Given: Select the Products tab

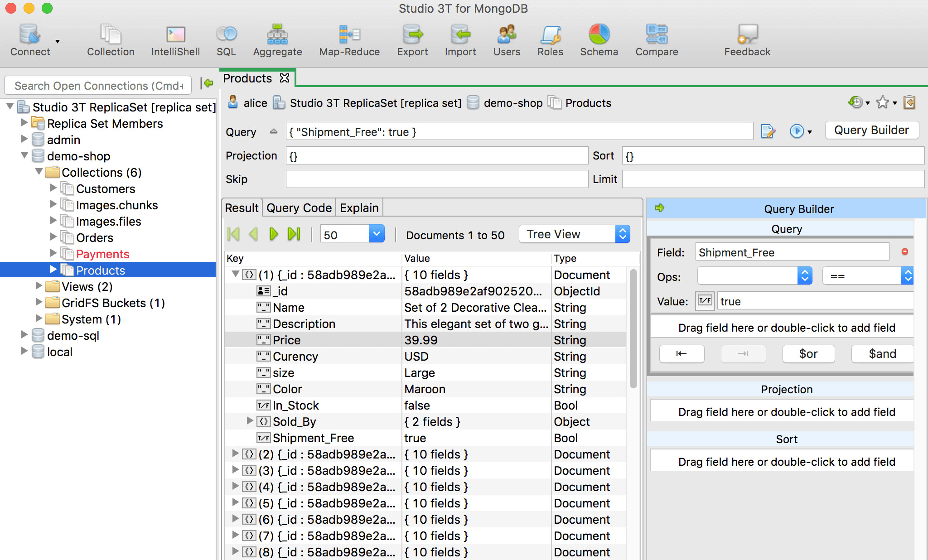Looking at the screenshot, I should pyautogui.click(x=247, y=78).
